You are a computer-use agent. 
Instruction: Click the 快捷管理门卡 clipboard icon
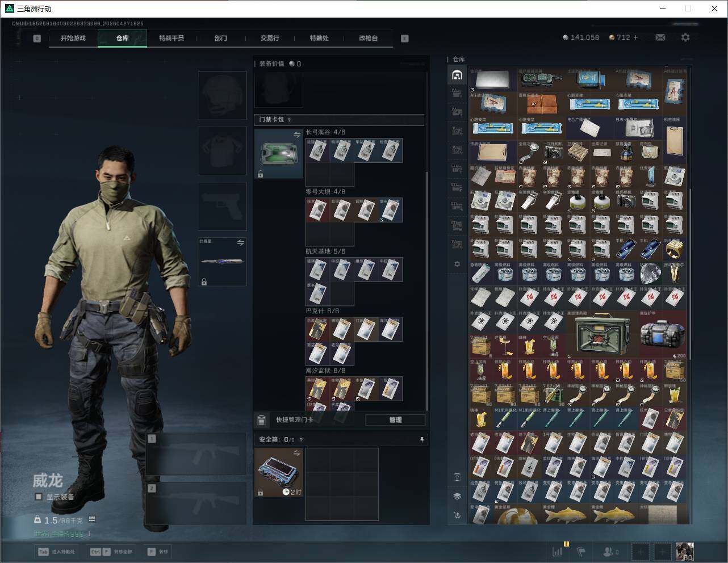click(x=261, y=420)
